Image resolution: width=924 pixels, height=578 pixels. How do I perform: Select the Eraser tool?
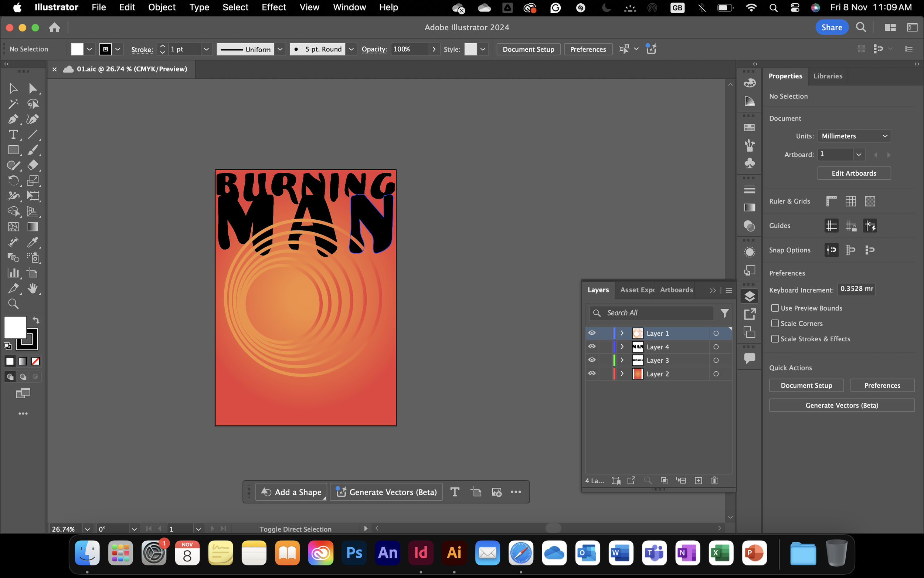[x=33, y=165]
